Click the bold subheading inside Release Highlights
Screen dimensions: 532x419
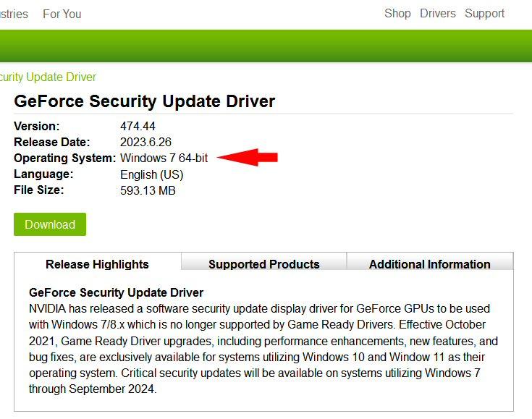[116, 292]
